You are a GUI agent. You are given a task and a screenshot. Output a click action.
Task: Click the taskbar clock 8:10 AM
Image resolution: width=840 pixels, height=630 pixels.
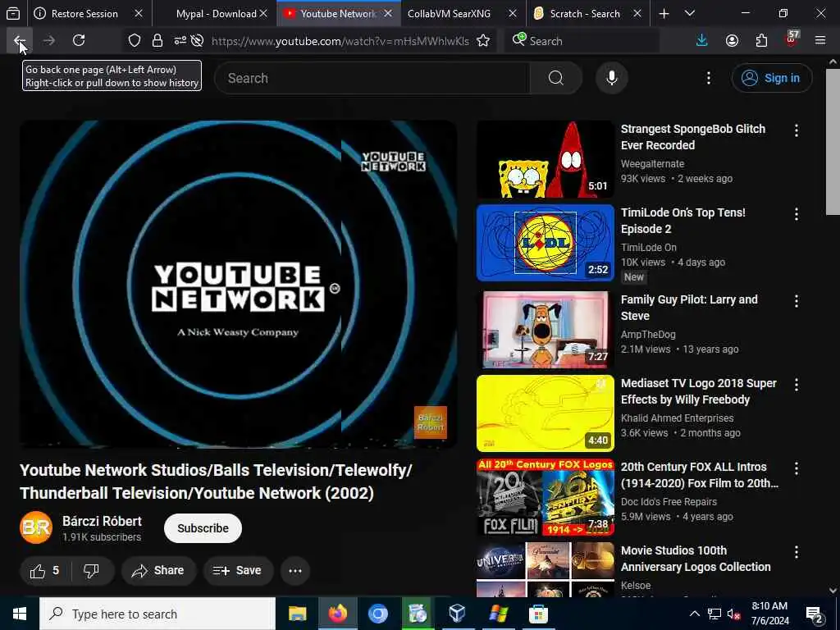769,614
